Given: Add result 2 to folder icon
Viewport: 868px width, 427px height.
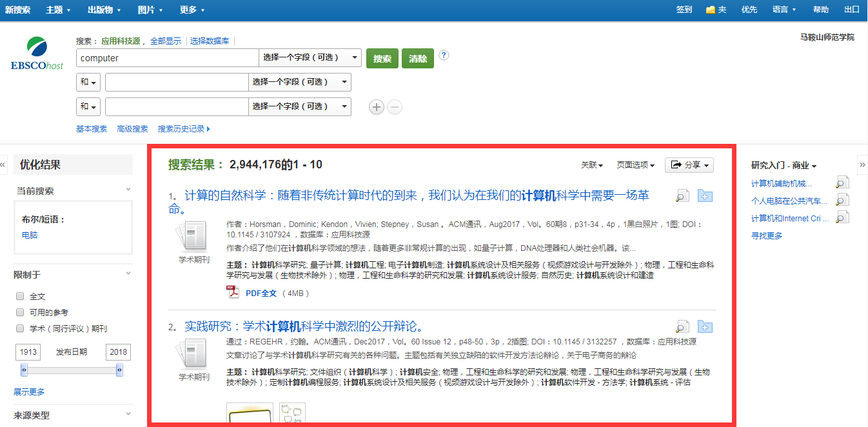Looking at the screenshot, I should point(705,327).
